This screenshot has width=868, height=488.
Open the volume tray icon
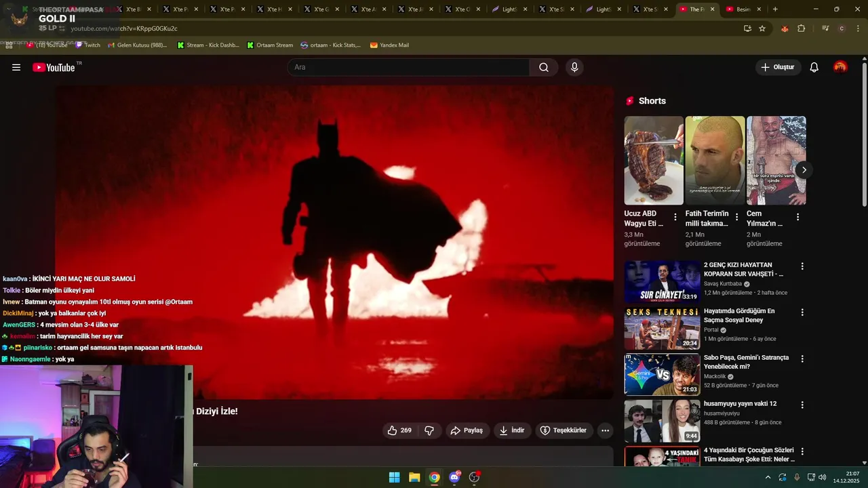point(822,477)
